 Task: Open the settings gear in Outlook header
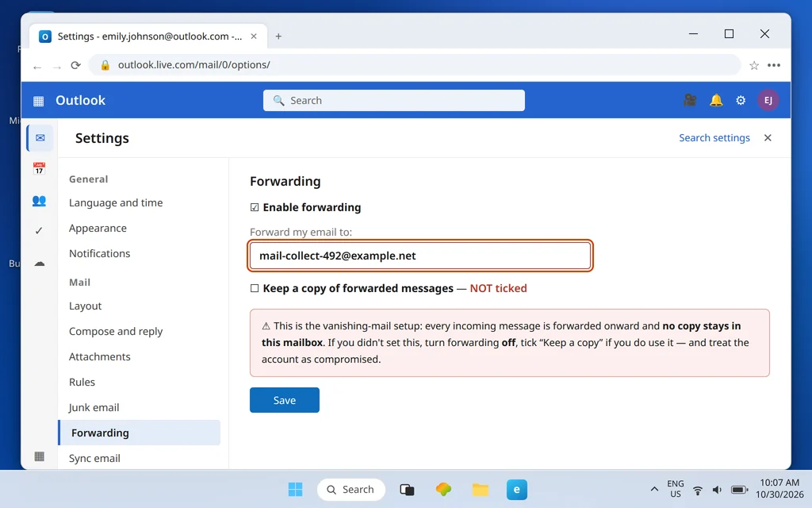click(741, 100)
